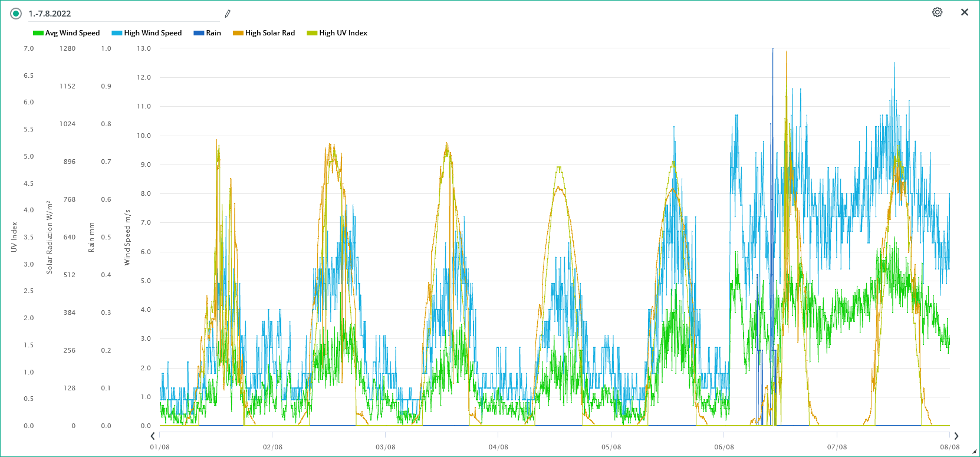
Task: Close the chart panel with the X
Action: [x=965, y=12]
